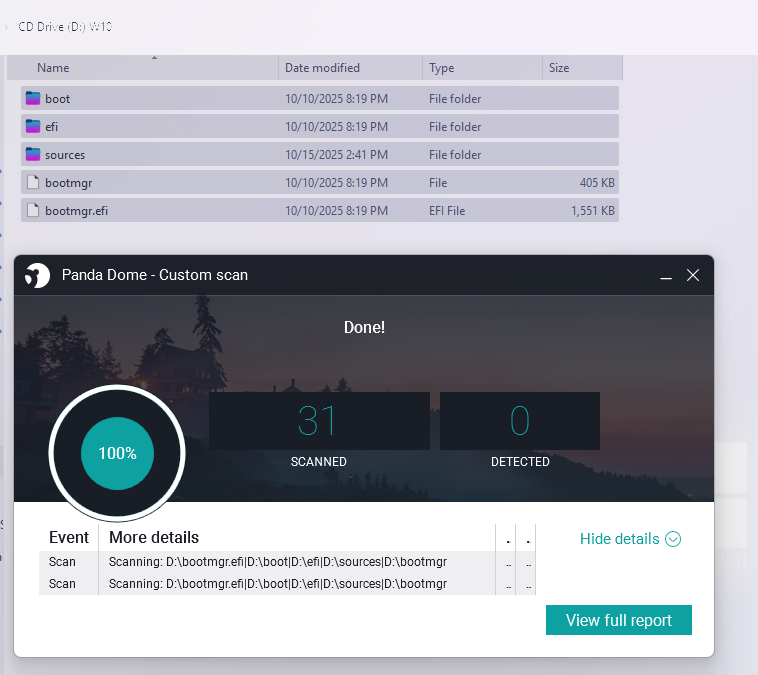Click the 0 detected counter
The width and height of the screenshot is (758, 675).
[x=520, y=421]
